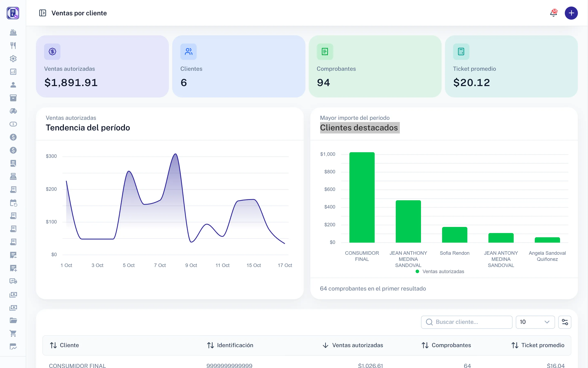588x368 pixels.
Task: Open the shopping cart icon in the sidebar
Action: coord(13,333)
